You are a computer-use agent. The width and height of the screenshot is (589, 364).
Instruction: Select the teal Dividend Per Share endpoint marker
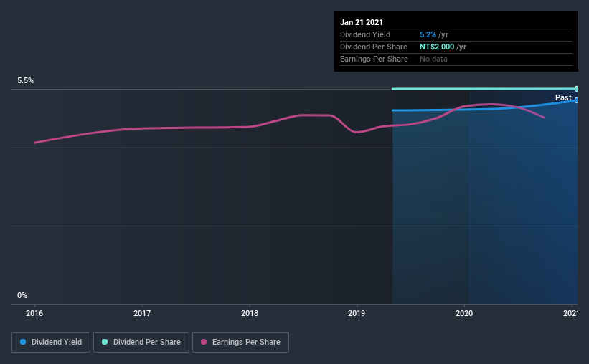click(576, 89)
